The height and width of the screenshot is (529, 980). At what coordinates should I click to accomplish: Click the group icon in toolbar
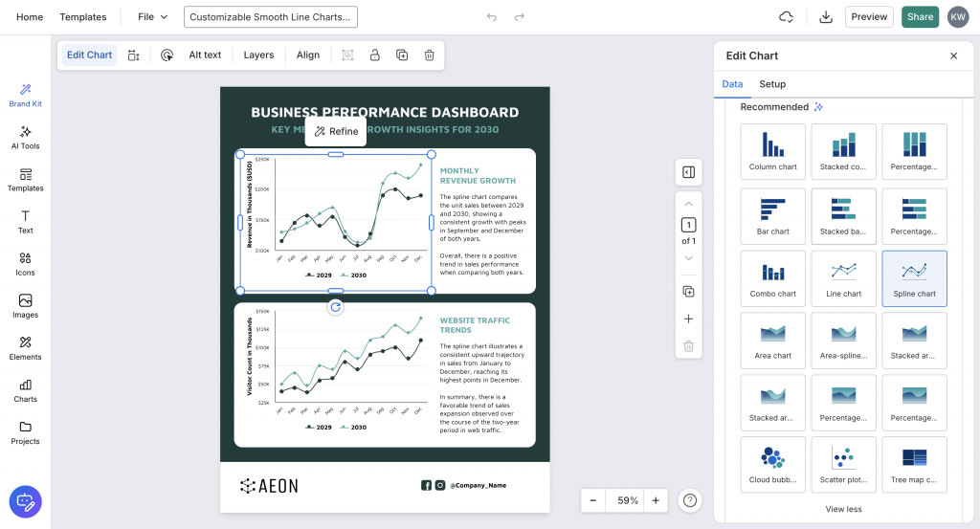(x=347, y=55)
